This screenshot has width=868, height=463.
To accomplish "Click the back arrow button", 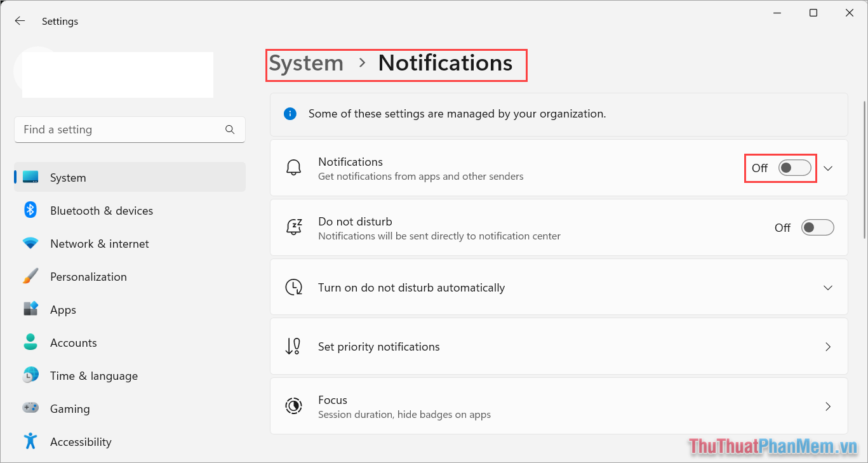I will [x=20, y=20].
